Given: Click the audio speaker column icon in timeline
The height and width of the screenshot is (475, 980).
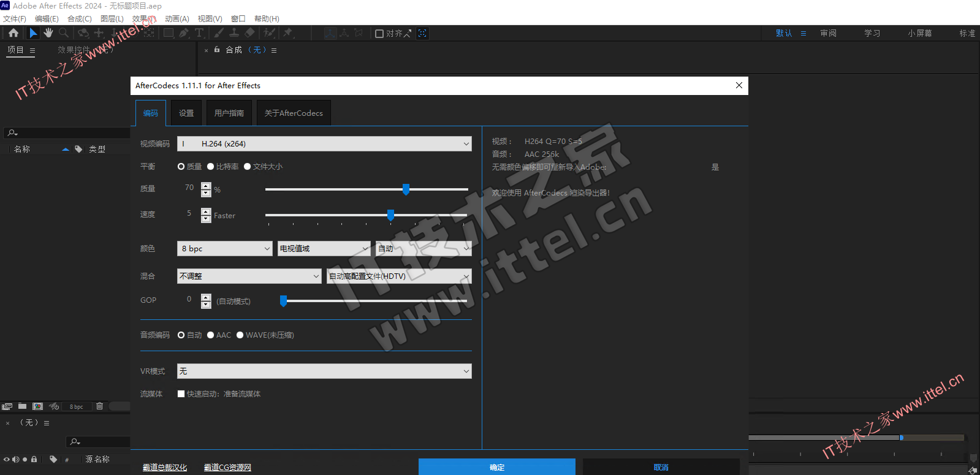Looking at the screenshot, I should [15, 459].
